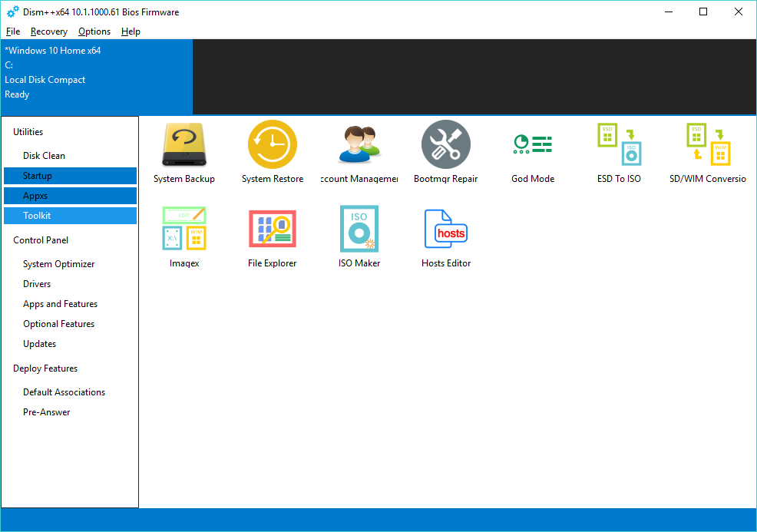Open the ESD/WIM Conversion tool
This screenshot has width=757, height=532.
[x=708, y=153]
